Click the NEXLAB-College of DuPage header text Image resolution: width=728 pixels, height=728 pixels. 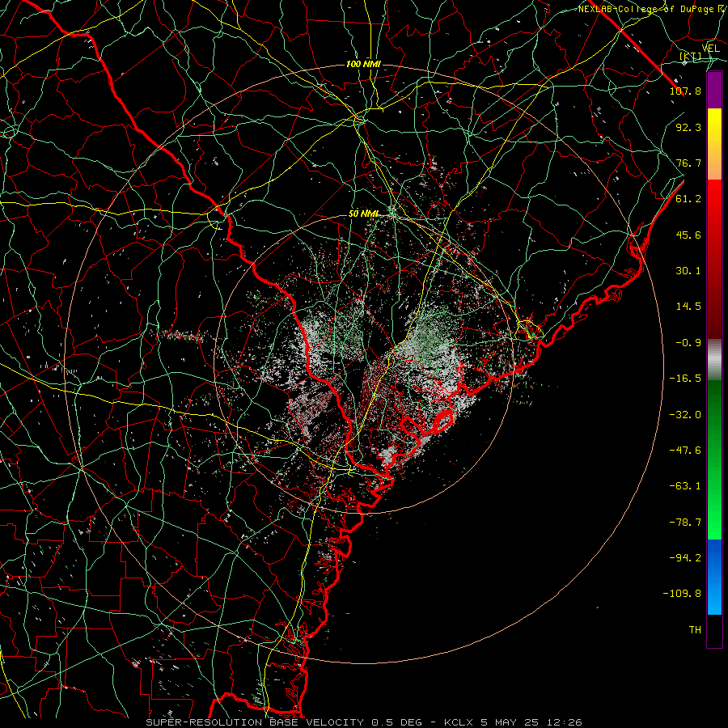point(645,9)
